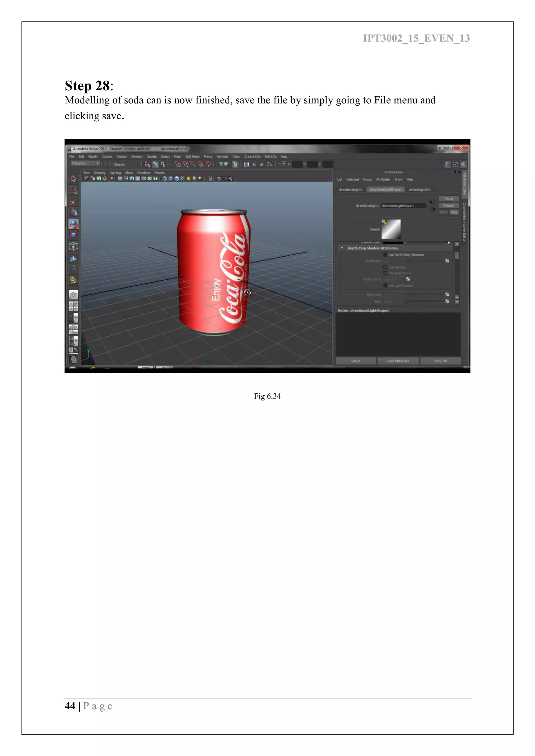
Task: Collapse the Depth Map Shadow Attributes section
Action: click(x=342, y=248)
